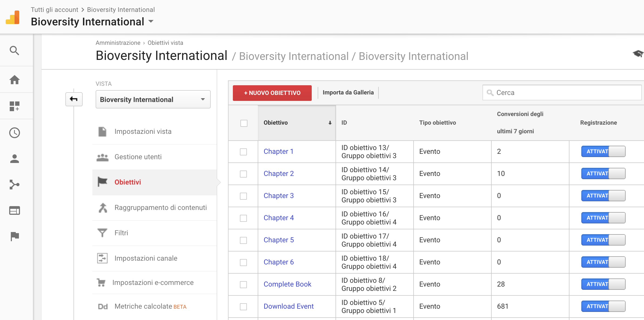Open the Chapter 2 goal link
Screen dimensions: 644x320
click(279, 173)
